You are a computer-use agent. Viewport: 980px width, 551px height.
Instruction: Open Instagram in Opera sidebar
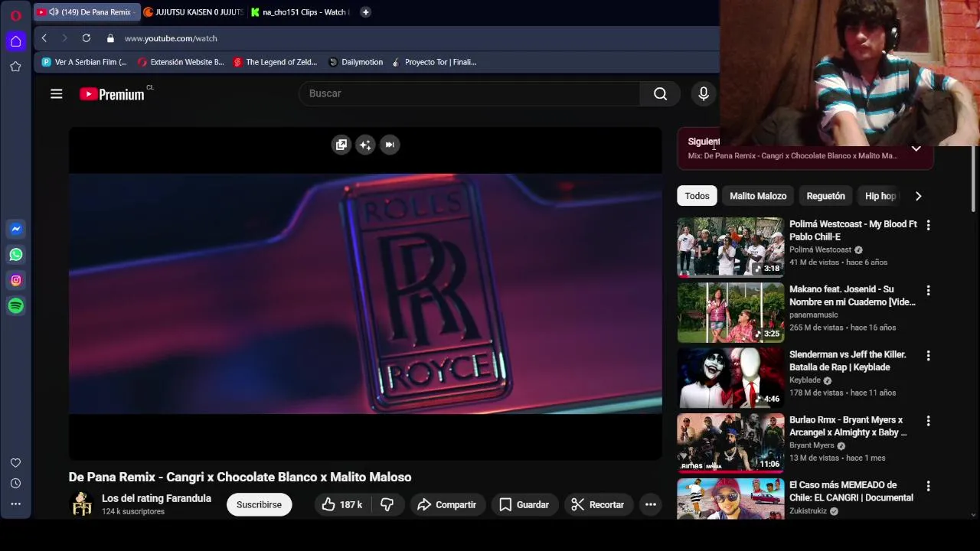click(x=15, y=280)
